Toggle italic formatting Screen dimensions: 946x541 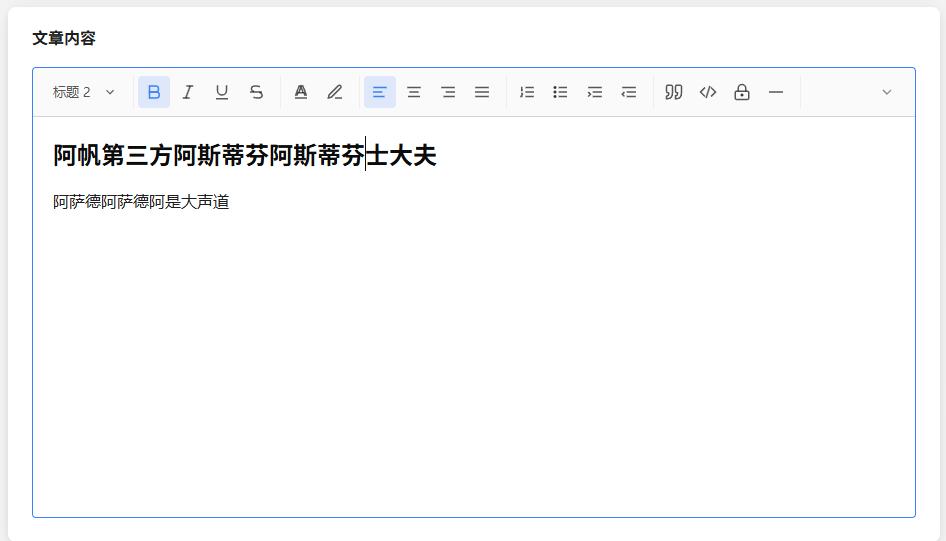click(188, 92)
